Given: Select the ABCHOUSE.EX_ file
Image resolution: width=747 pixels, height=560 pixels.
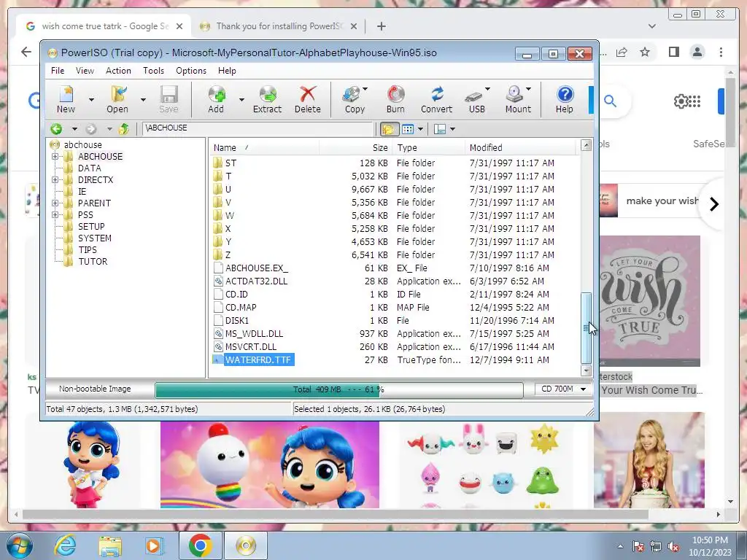Looking at the screenshot, I should point(256,268).
